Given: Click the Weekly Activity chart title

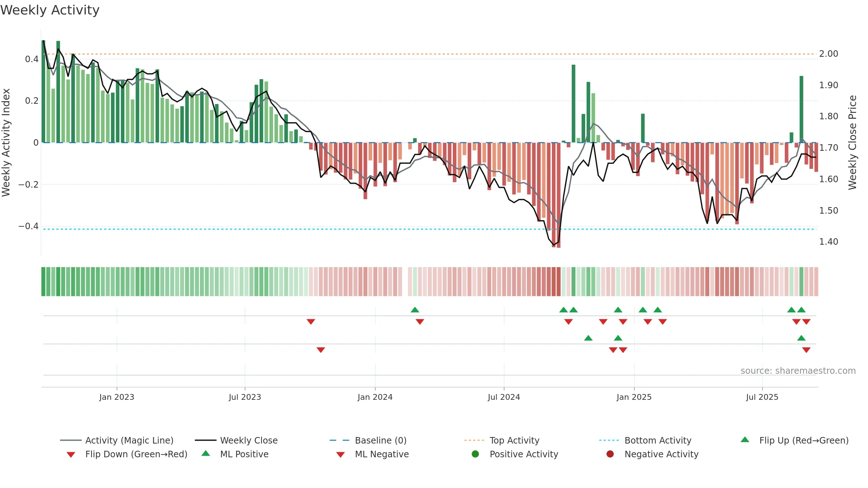Looking at the screenshot, I should [x=50, y=10].
